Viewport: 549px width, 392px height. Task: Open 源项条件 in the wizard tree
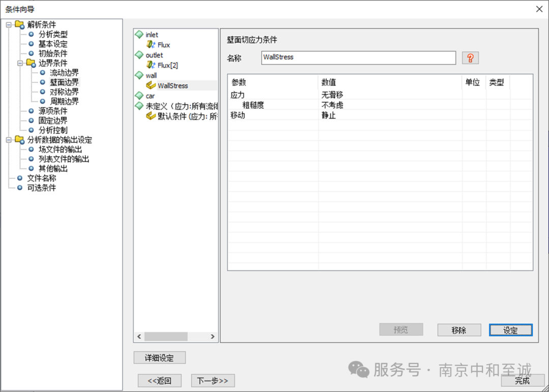(53, 111)
